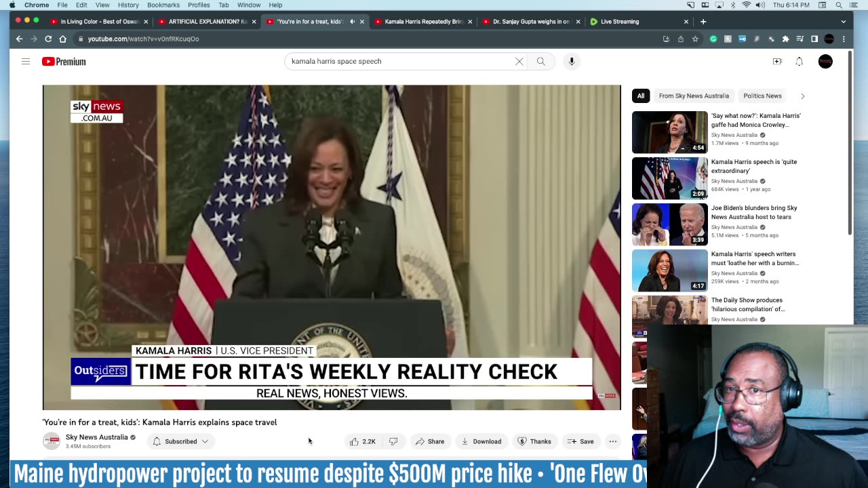Open Bluetooth status menu
The height and width of the screenshot is (488, 868).
pyautogui.click(x=733, y=5)
